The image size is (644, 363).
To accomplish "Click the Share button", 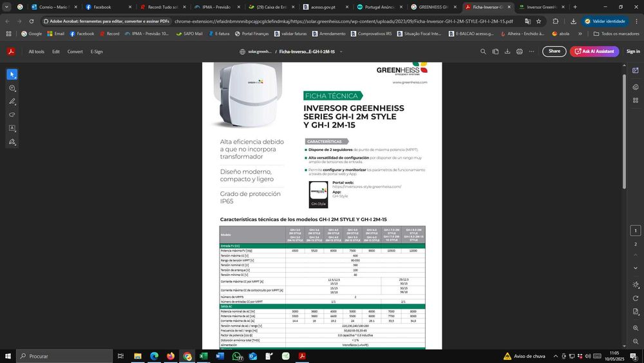I will [x=554, y=52].
